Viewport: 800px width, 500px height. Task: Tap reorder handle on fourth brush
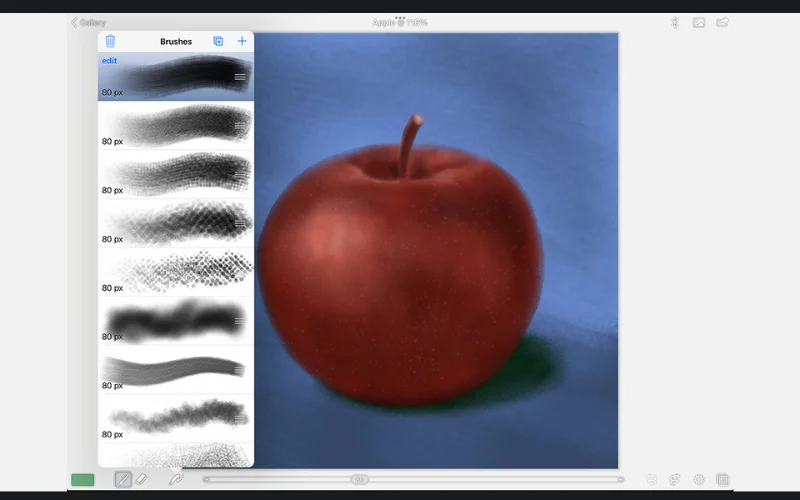240,223
